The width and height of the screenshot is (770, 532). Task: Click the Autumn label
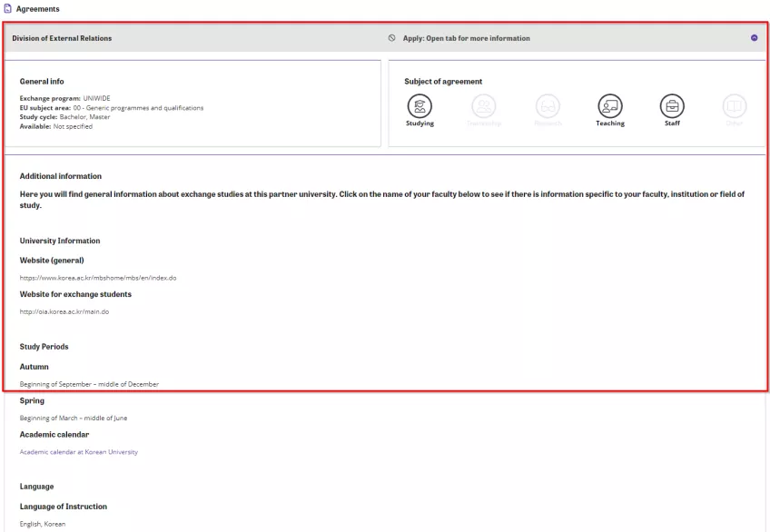[x=34, y=367]
